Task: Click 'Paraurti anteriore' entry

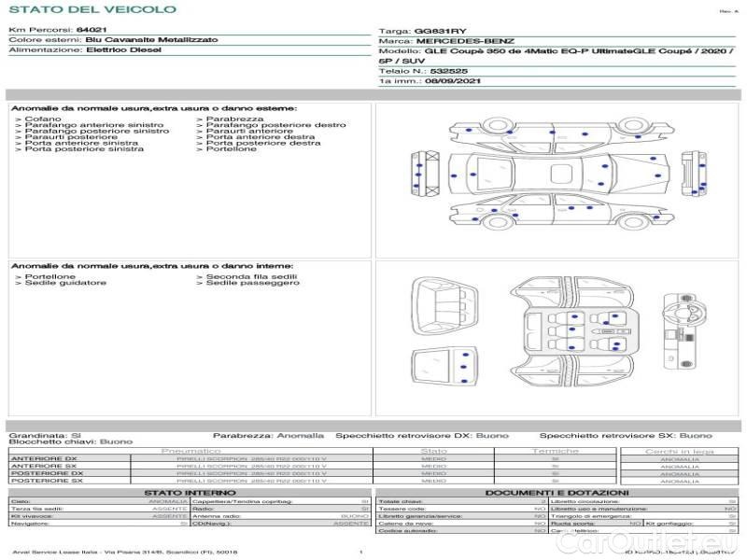Action: point(249,131)
